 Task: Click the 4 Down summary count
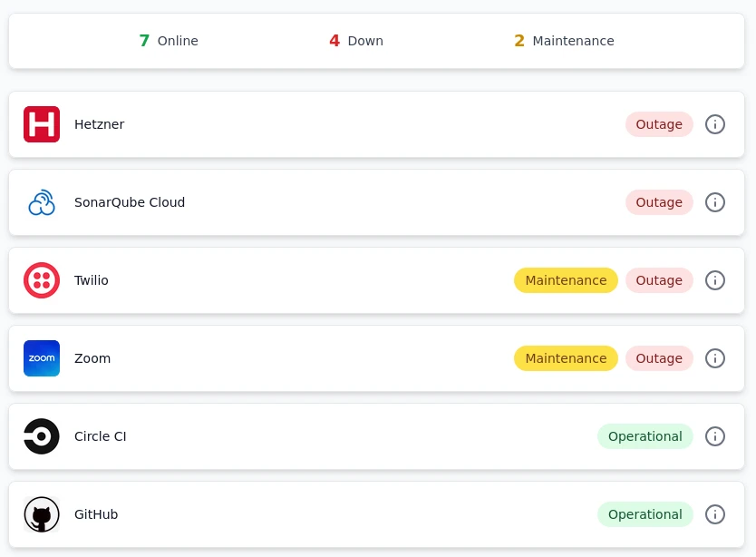coord(356,41)
